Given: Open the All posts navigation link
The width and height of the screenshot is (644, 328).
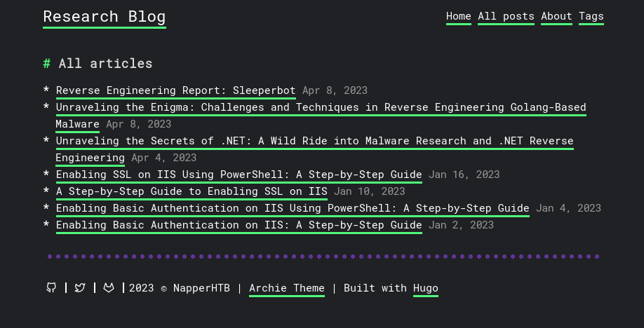Looking at the screenshot, I should pos(506,16).
